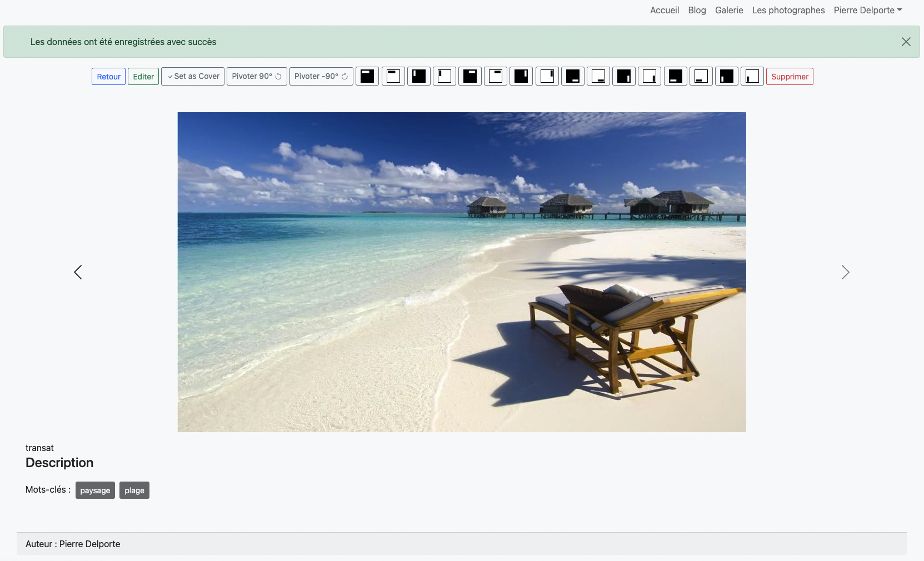This screenshot has width=924, height=561.
Task: Rotate the photo with Pivoter -90°
Action: 321,77
